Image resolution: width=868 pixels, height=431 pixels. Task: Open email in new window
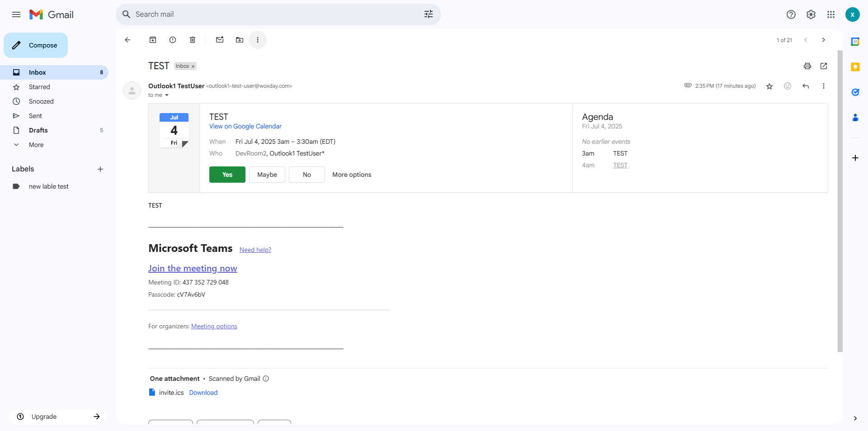coord(823,66)
